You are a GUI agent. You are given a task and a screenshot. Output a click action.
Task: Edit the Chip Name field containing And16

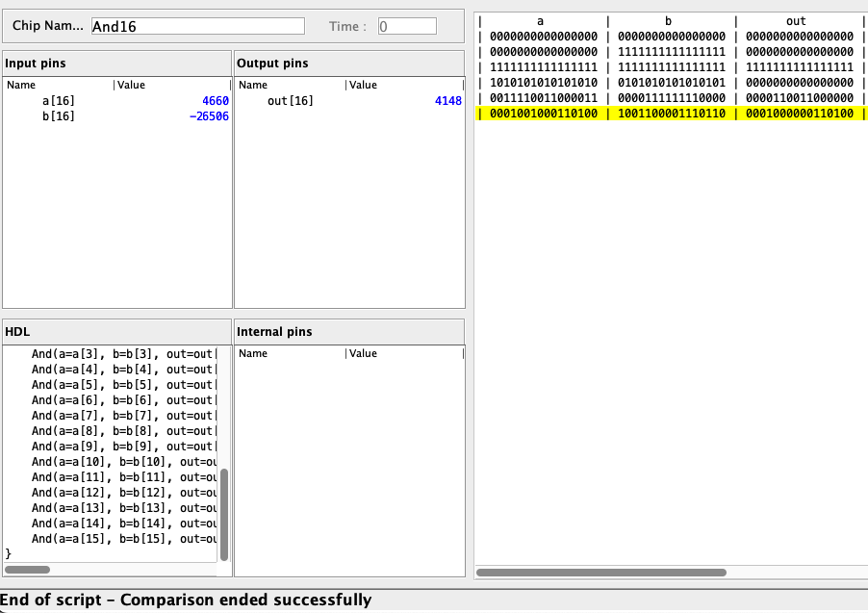pyautogui.click(x=197, y=26)
